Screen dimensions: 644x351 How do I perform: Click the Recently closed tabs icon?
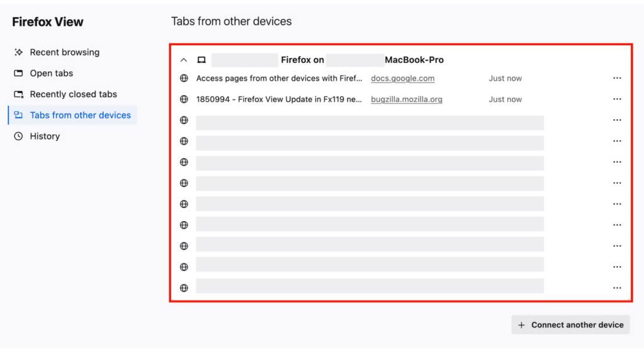pos(18,95)
